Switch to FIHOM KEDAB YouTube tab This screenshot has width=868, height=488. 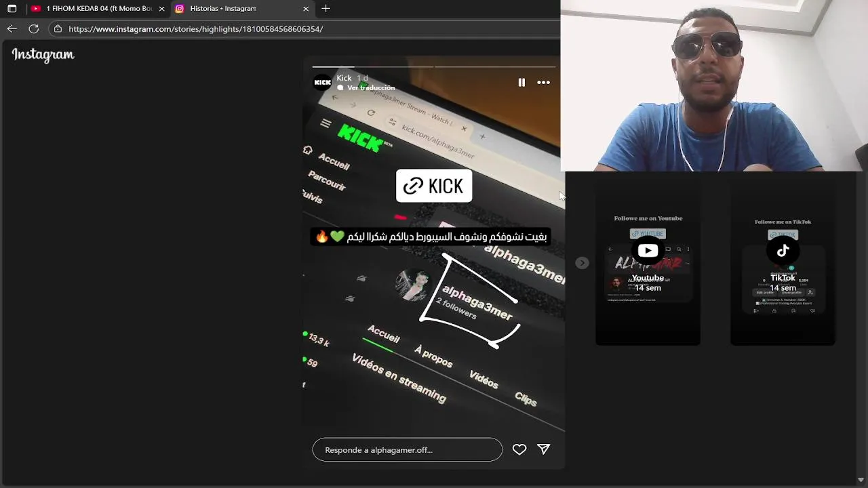pyautogui.click(x=99, y=9)
